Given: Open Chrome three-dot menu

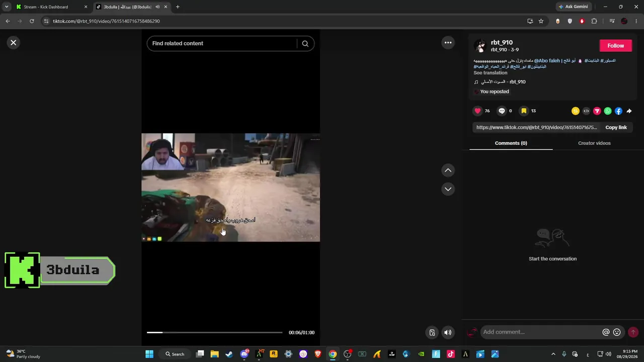Looking at the screenshot, I should [x=636, y=21].
